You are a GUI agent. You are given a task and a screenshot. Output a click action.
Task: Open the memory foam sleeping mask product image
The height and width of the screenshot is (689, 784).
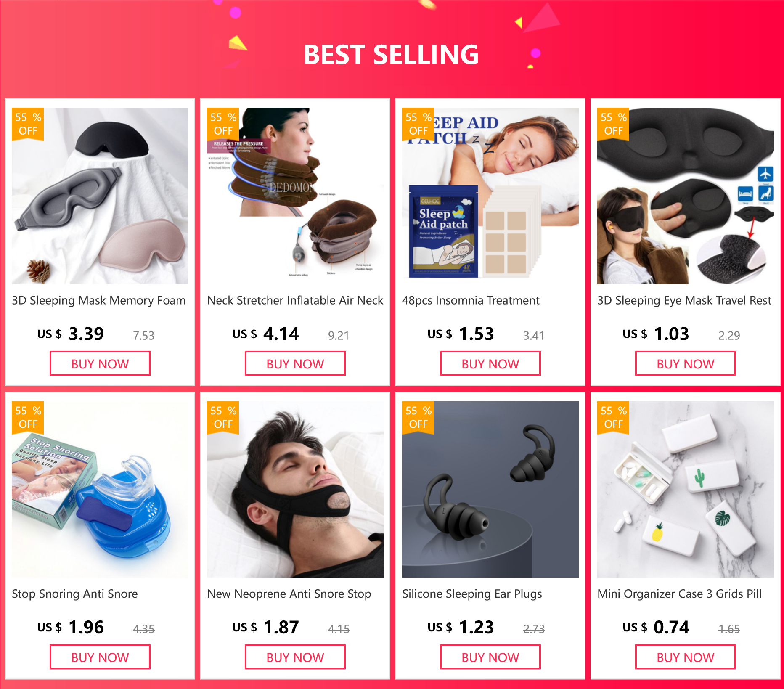coord(100,196)
